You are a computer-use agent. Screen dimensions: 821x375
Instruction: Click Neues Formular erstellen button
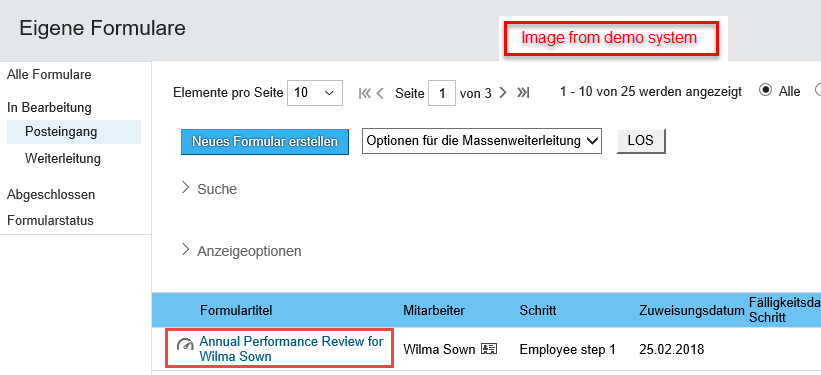pyautogui.click(x=265, y=142)
